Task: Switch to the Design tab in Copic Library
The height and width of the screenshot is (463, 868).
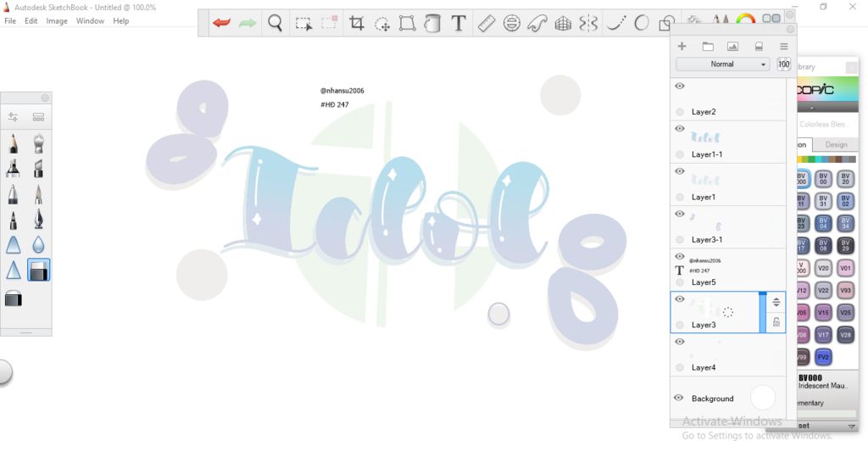Action: pos(836,145)
